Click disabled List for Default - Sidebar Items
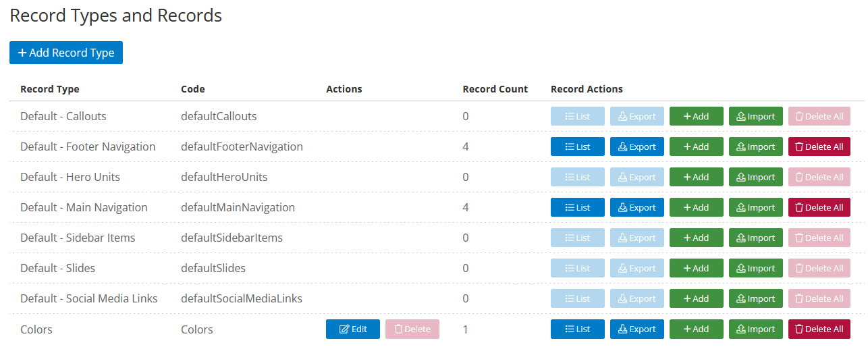Screen dimensions: 868x347 tap(578, 238)
